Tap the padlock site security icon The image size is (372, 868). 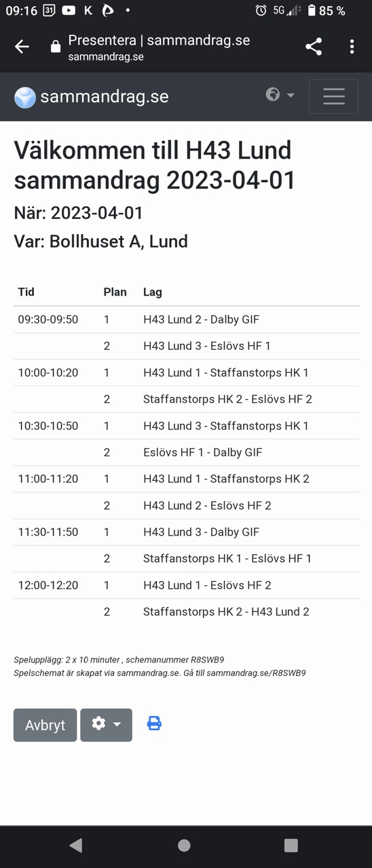click(56, 47)
